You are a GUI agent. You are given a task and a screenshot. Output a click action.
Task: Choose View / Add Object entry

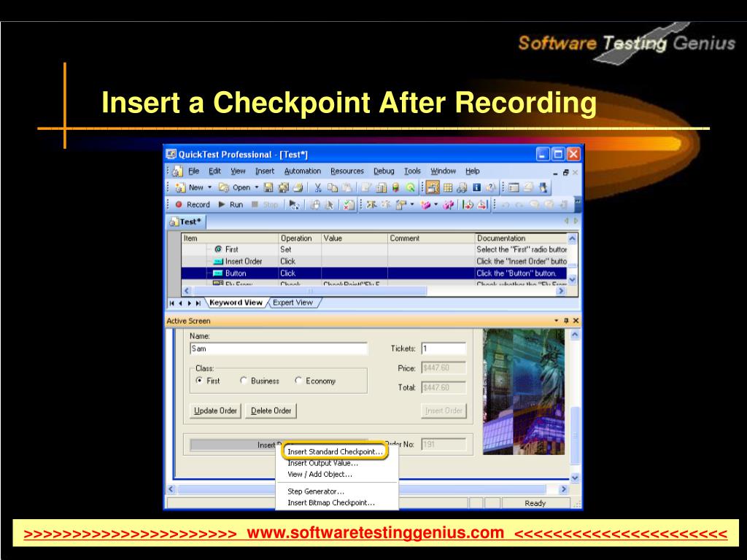click(x=320, y=474)
